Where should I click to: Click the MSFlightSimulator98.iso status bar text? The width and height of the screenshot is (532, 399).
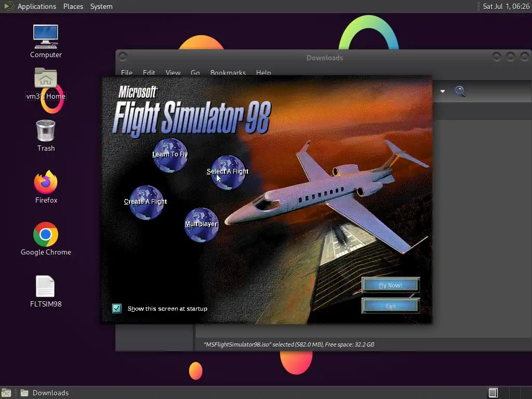[289, 344]
